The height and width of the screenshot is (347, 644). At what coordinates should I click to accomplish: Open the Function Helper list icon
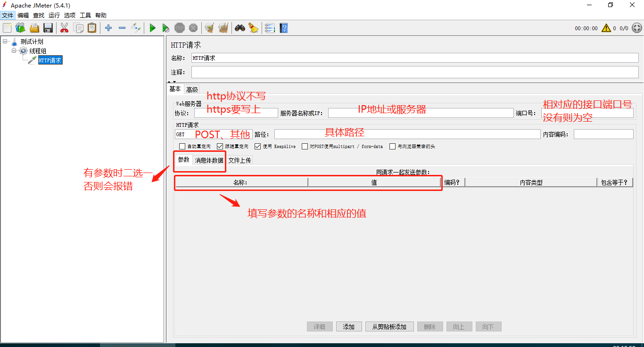[x=270, y=28]
